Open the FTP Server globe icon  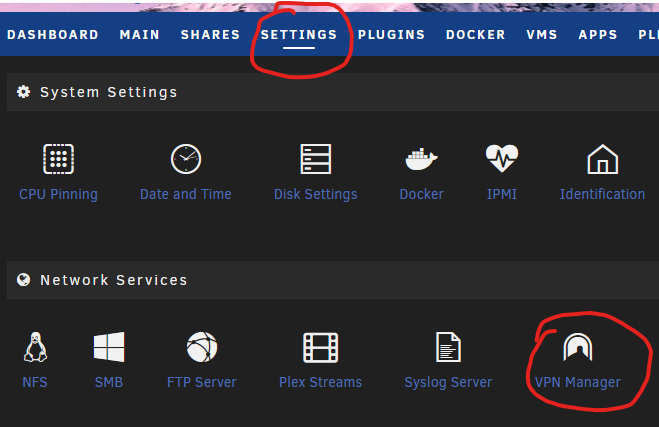coord(202,347)
